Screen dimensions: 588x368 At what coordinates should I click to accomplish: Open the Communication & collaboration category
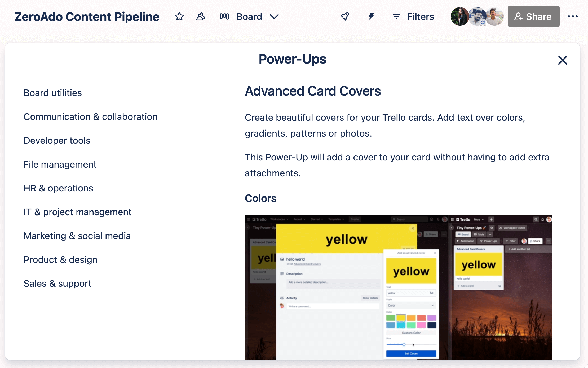tap(90, 116)
